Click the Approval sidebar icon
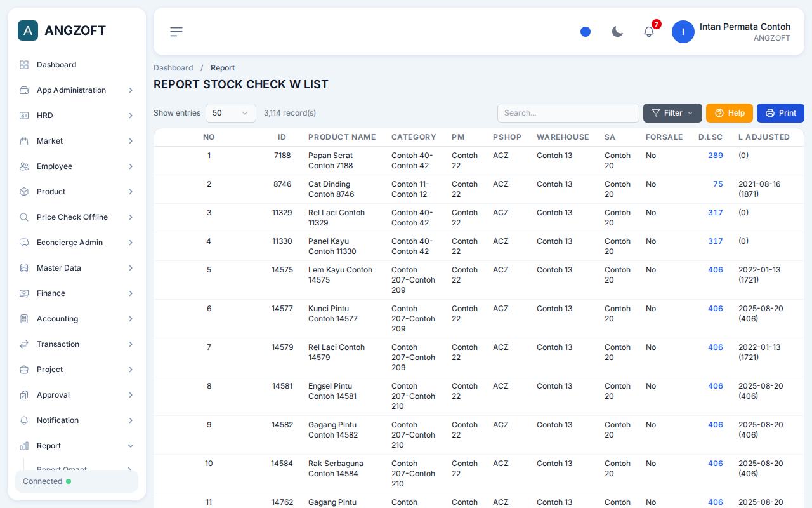812x508 pixels. (x=24, y=395)
